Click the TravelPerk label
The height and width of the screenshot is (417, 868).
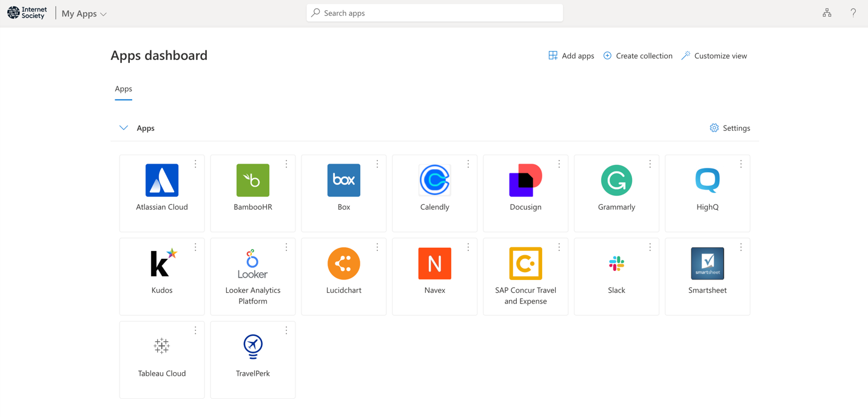tap(253, 373)
